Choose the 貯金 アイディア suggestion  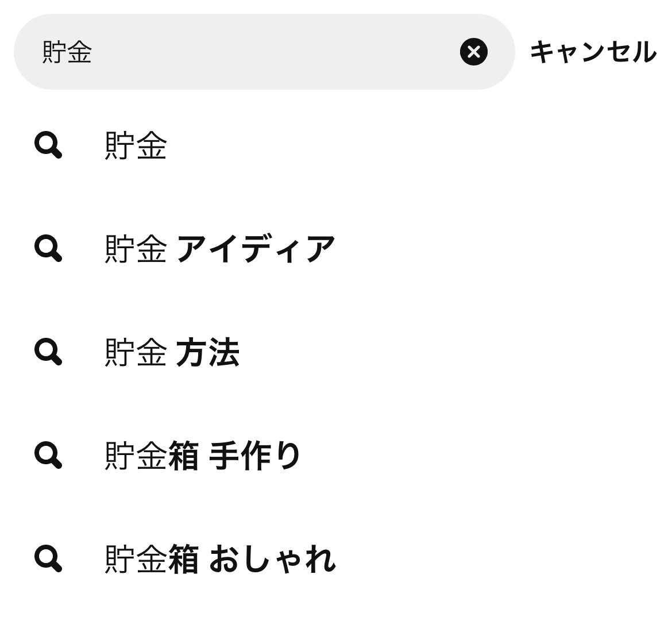point(220,249)
